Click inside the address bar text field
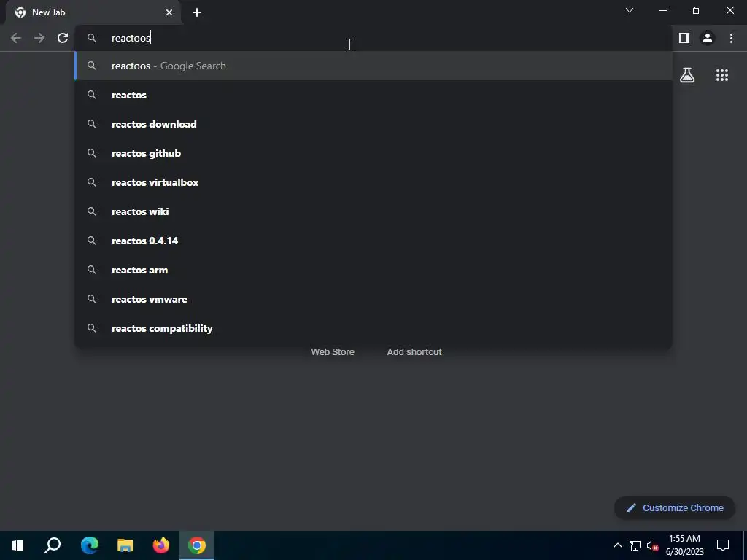 (x=373, y=38)
